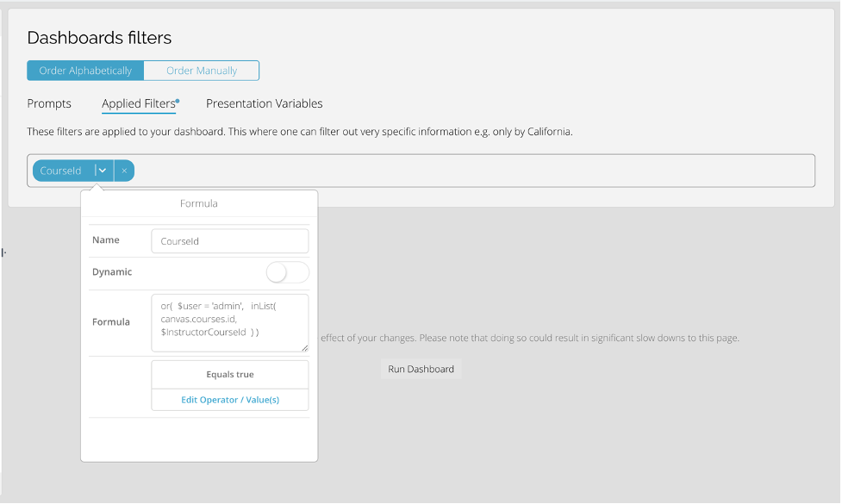Viewport: 842px width, 504px height.
Task: Click the Equals true operator box
Action: coord(230,375)
